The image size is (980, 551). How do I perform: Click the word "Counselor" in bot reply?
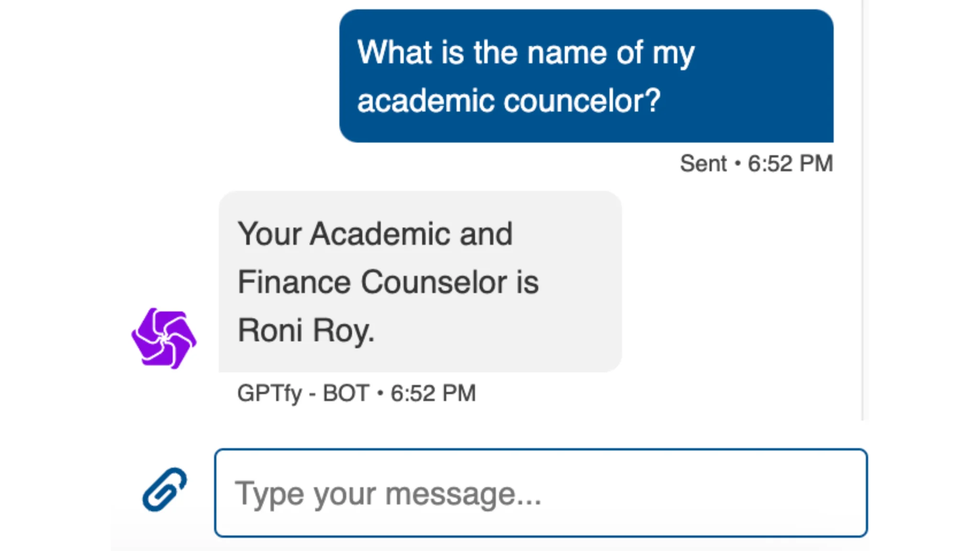[434, 282]
